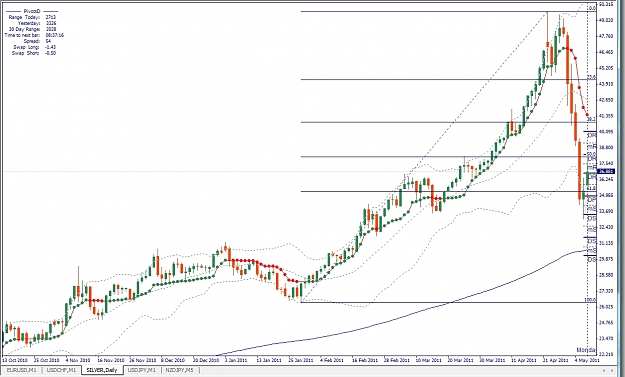Click the 3 Jan 2011 date label

pyautogui.click(x=236, y=360)
